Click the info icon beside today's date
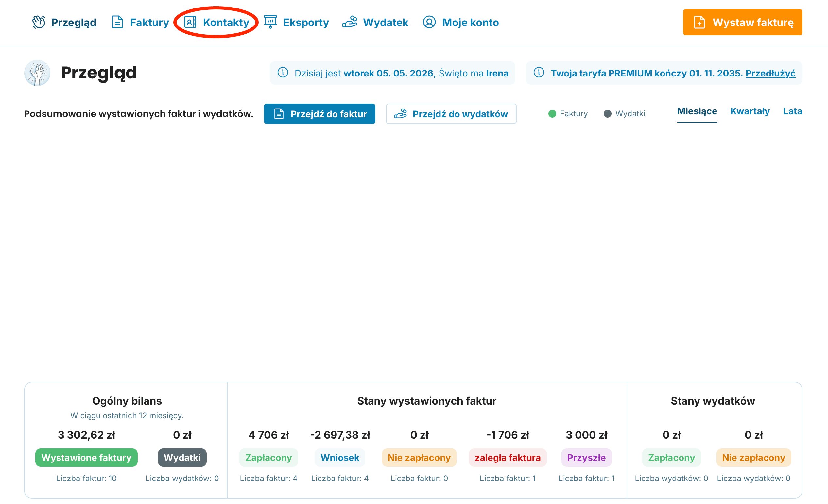828x504 pixels. (x=283, y=73)
